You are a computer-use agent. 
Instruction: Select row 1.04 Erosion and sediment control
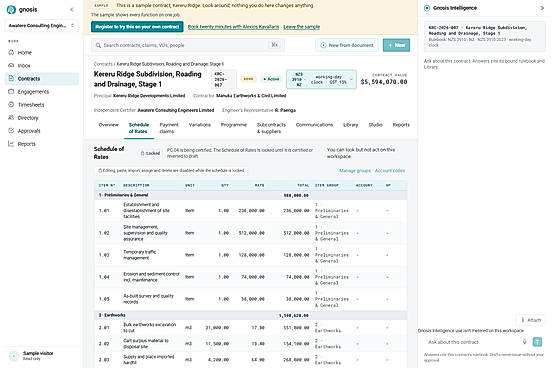(251, 277)
